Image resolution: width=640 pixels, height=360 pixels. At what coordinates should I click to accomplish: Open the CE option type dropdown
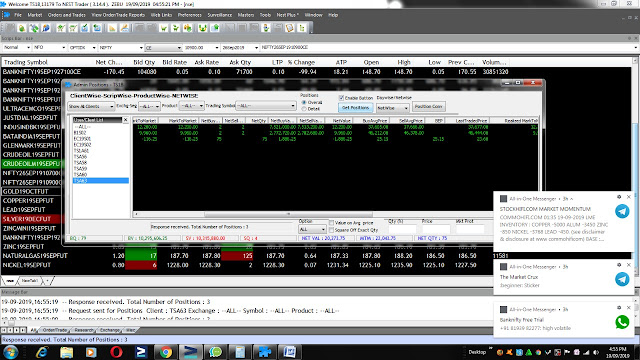163,48
